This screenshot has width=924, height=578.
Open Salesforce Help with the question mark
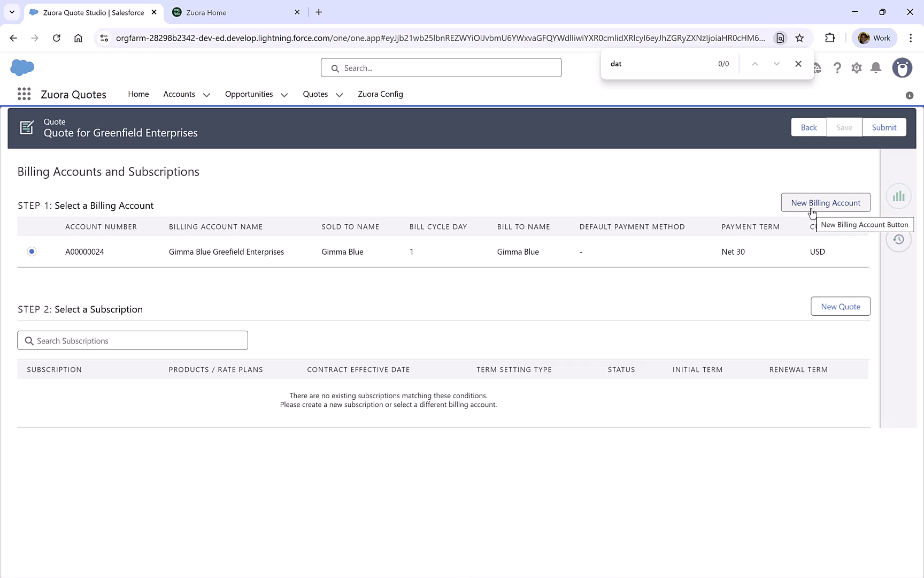coord(837,68)
